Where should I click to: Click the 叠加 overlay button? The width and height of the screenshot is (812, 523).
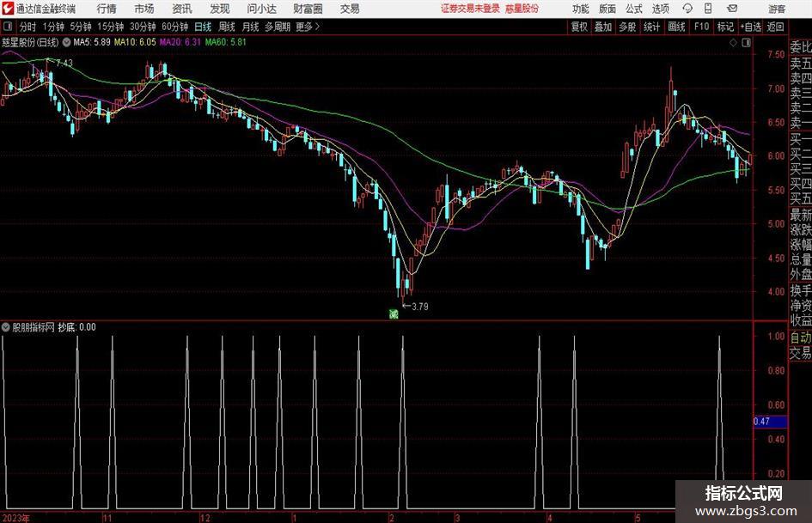pos(603,27)
